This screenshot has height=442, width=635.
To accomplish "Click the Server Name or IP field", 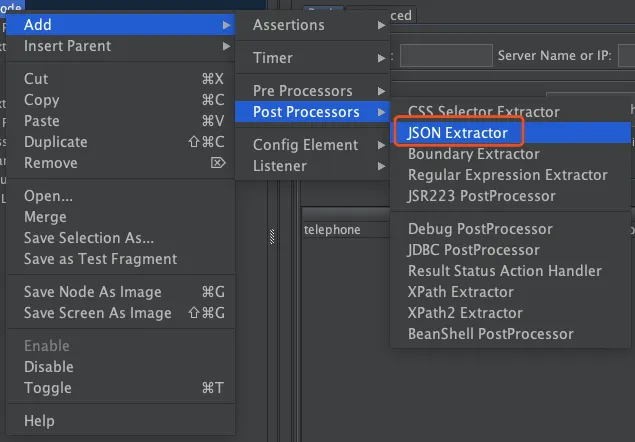I will pyautogui.click(x=626, y=56).
